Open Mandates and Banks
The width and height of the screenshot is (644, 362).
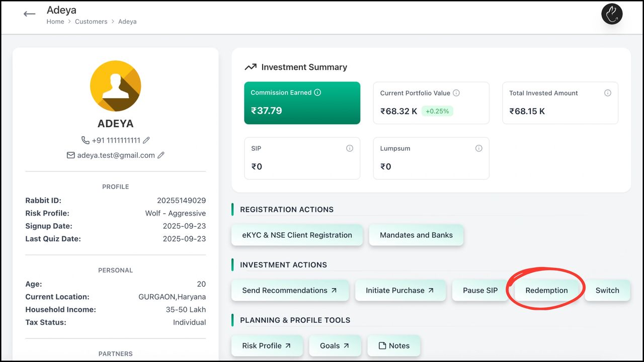pos(416,235)
